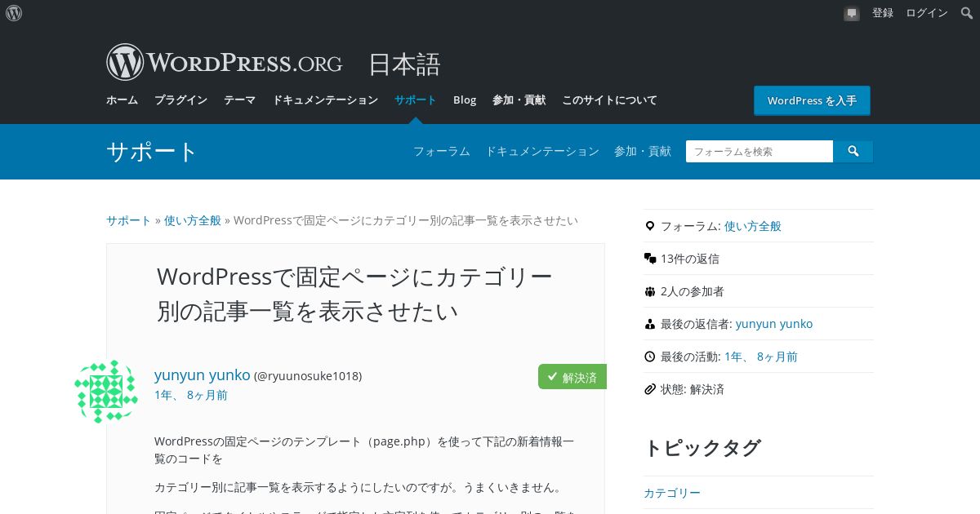Click the person icon beside 最後の返信者
The height and width of the screenshot is (514, 980).
(650, 324)
